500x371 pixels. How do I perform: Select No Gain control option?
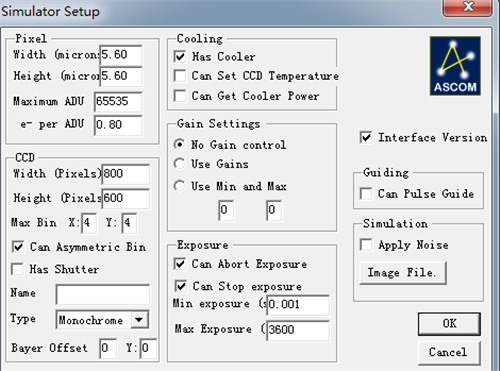[x=179, y=144]
